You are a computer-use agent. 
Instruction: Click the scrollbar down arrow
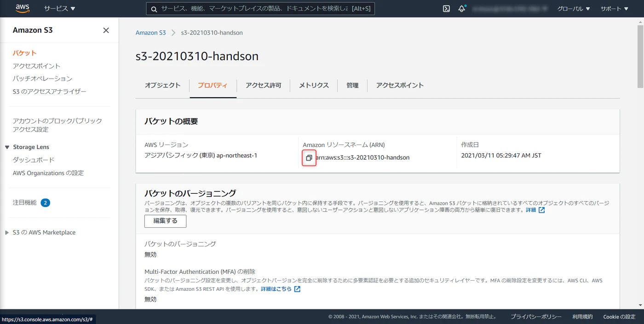tap(640, 305)
